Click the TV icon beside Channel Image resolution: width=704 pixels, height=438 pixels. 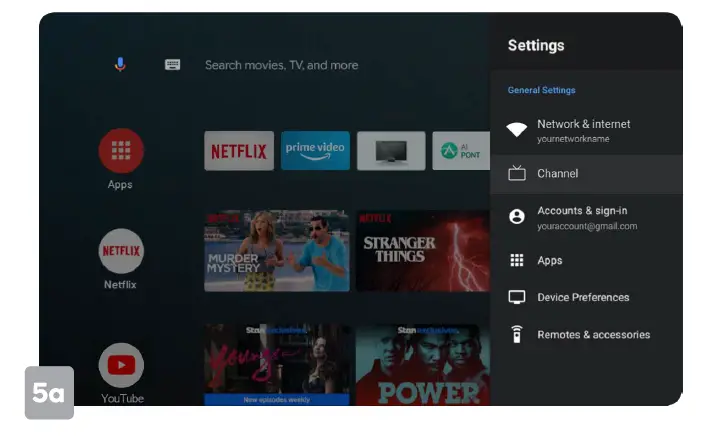pos(517,173)
